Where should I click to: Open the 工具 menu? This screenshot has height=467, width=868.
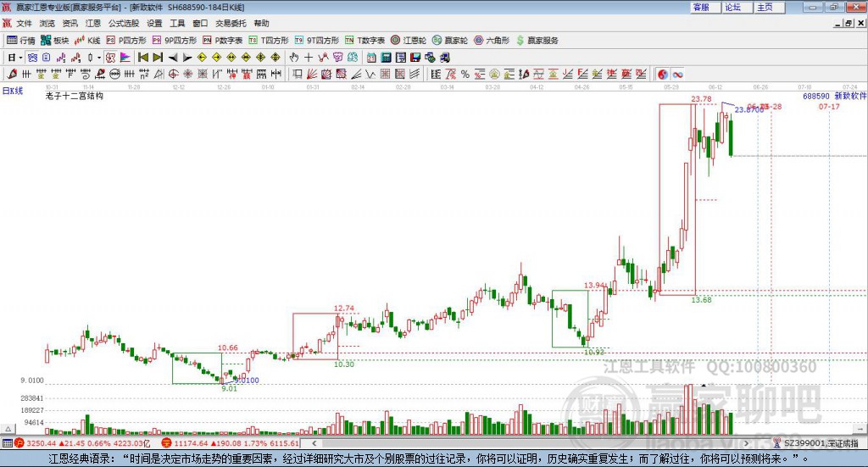coord(177,23)
